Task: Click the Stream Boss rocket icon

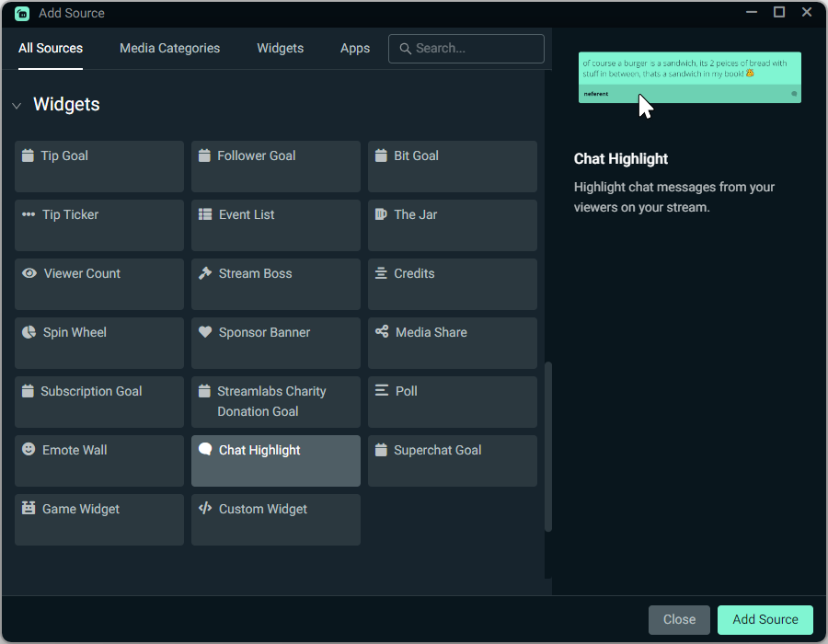Action: 204,273
